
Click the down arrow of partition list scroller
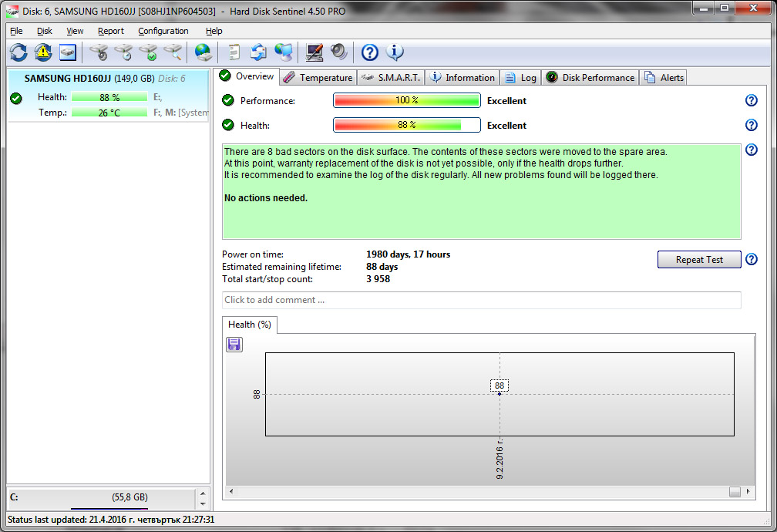203,504
